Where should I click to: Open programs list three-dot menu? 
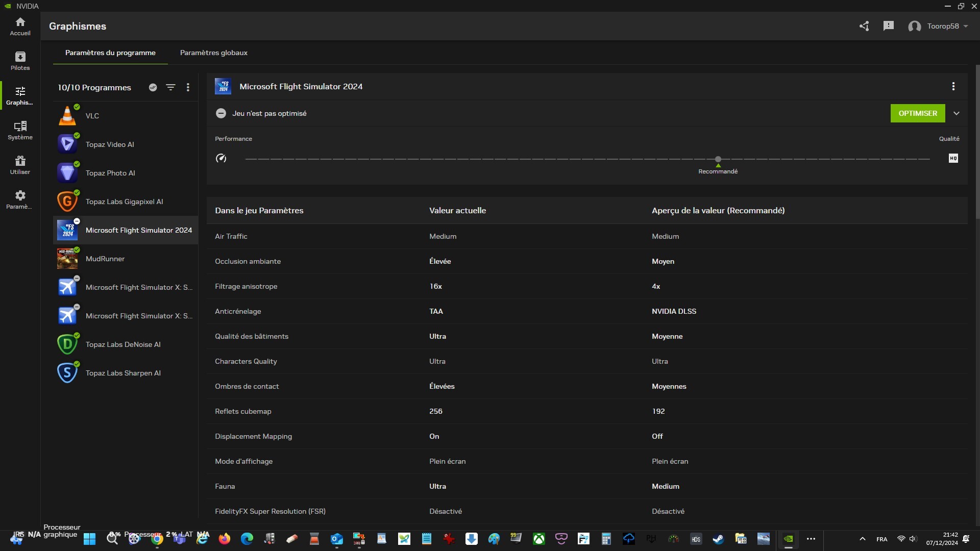pyautogui.click(x=188, y=87)
